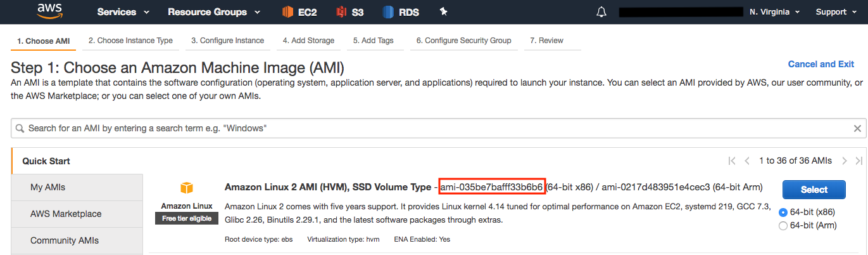Image resolution: width=868 pixels, height=255 pixels.
Task: Click the magnifier search icon
Action: pyautogui.click(x=20, y=128)
